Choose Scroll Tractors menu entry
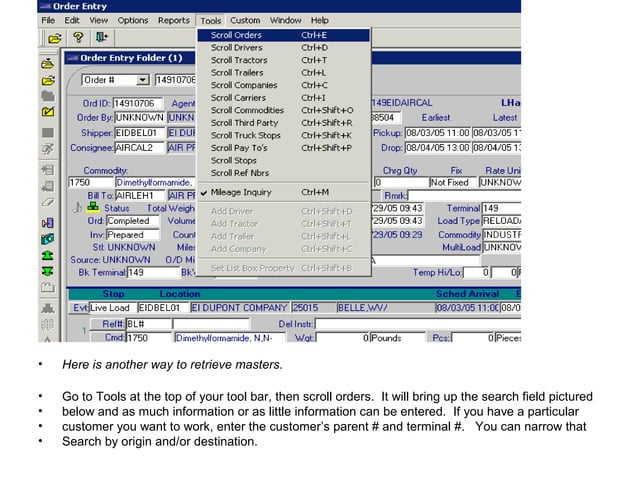Image resolution: width=638 pixels, height=478 pixels. pyautogui.click(x=284, y=61)
